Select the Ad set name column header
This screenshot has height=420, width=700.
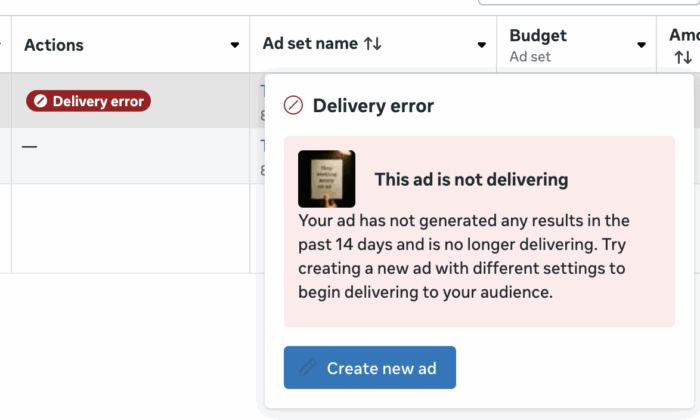310,44
